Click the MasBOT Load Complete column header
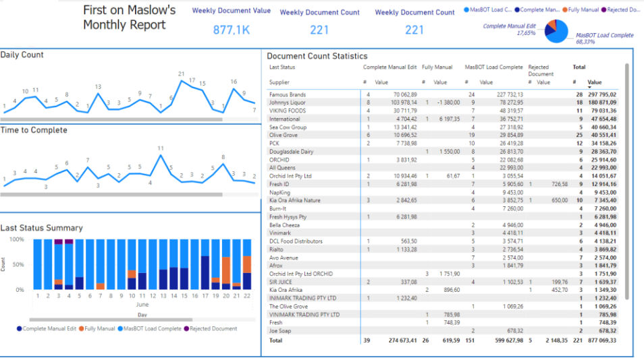Viewport: 644px width, 358px height. pyautogui.click(x=493, y=67)
